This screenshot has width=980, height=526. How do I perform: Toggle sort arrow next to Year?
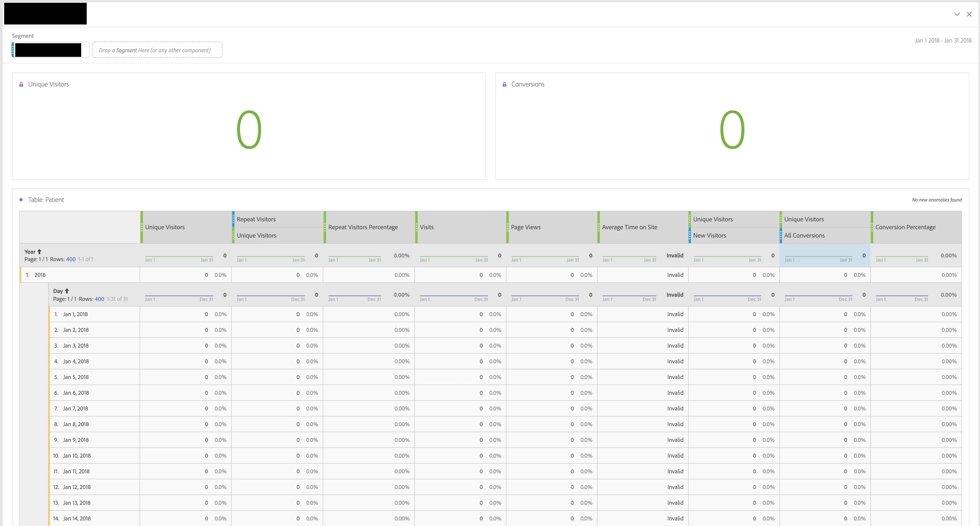point(40,252)
